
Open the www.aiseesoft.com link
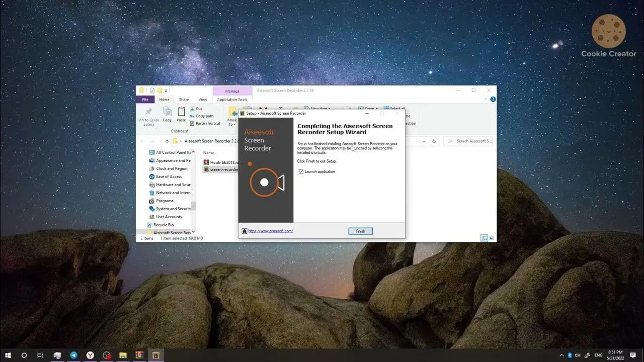(271, 231)
